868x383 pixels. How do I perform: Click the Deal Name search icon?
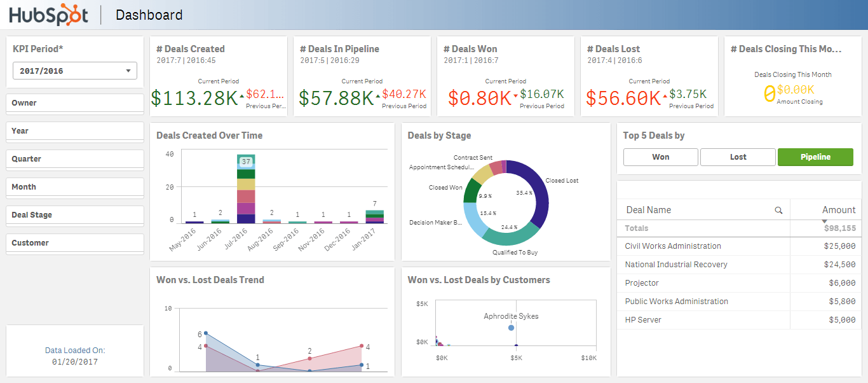[778, 210]
